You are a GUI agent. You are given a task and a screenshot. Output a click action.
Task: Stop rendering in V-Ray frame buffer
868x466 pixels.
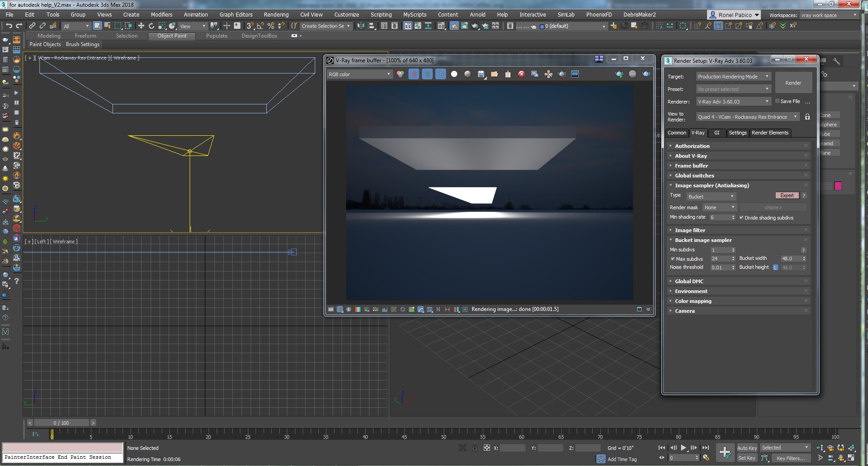tap(633, 74)
